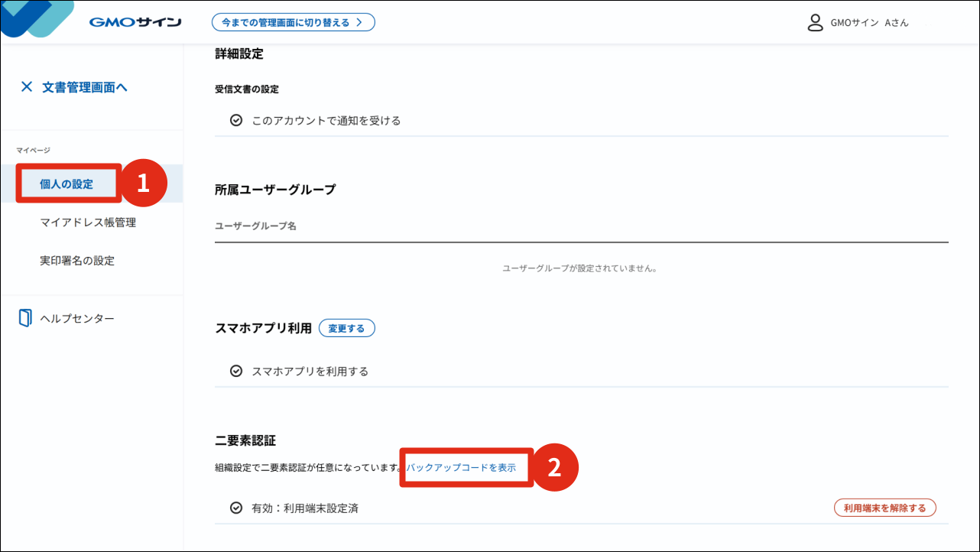Click check icon beside スマホアプリを利用する
The width and height of the screenshot is (980, 552).
tap(236, 372)
